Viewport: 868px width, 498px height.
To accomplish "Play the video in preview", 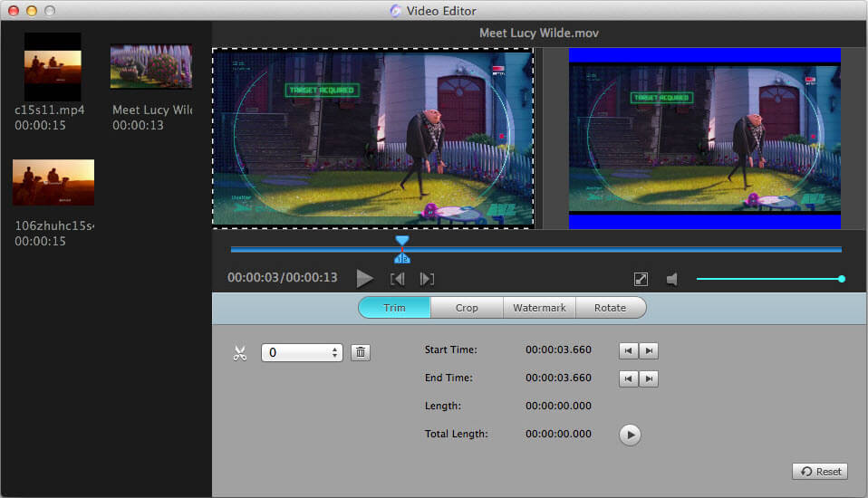I will (364, 278).
